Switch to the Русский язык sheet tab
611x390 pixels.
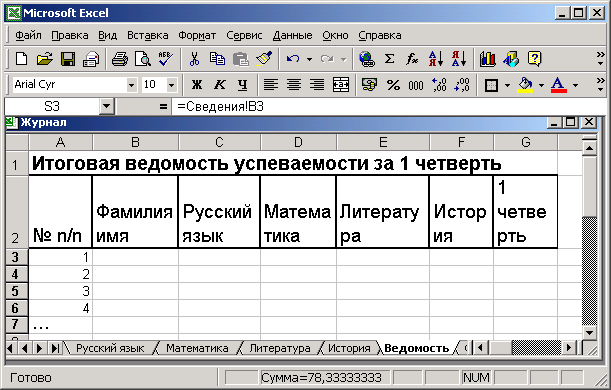click(x=110, y=348)
